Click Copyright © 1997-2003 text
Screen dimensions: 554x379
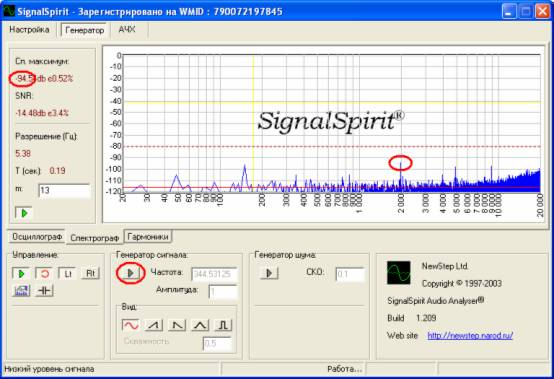462,284
